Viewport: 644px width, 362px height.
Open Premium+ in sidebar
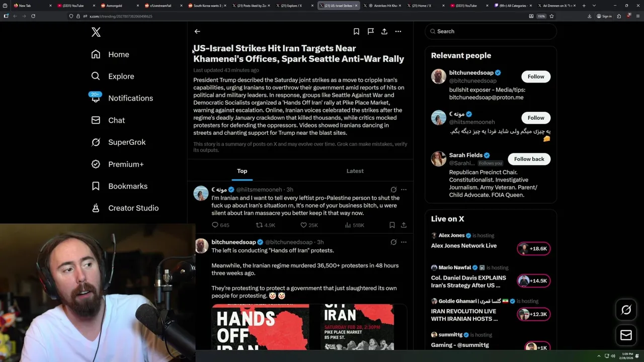[x=117, y=164]
